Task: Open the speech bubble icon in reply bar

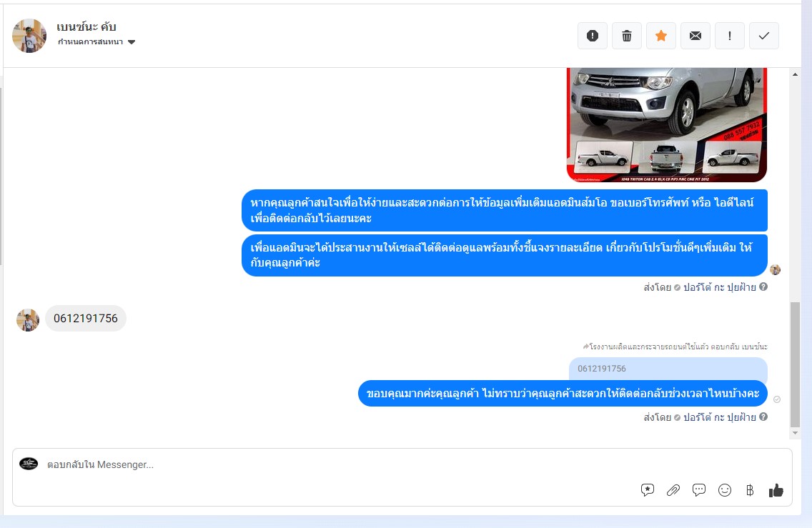Action: 698,489
